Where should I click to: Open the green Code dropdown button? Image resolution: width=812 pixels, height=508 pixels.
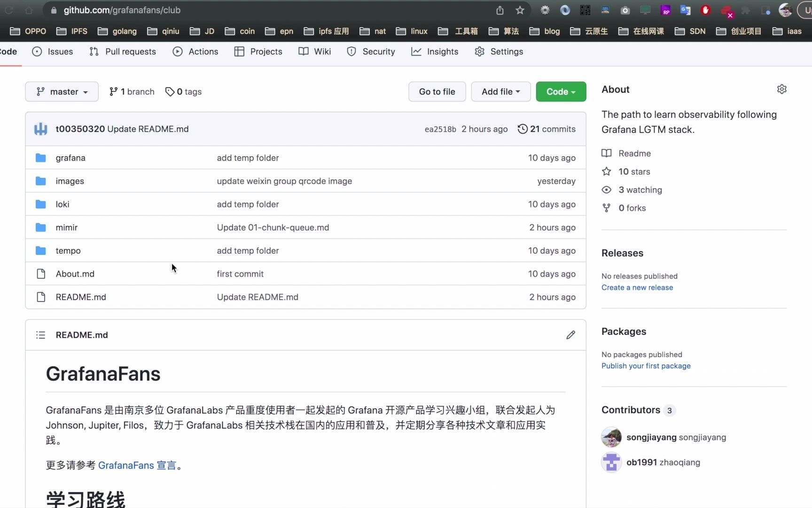pyautogui.click(x=561, y=92)
